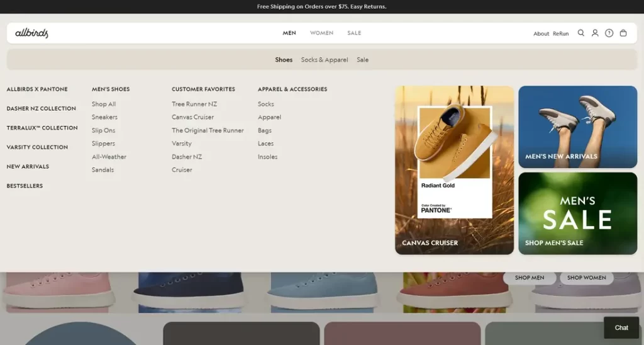Choose Sneakers under Men's Shoes
This screenshot has height=345, width=644.
click(x=104, y=117)
